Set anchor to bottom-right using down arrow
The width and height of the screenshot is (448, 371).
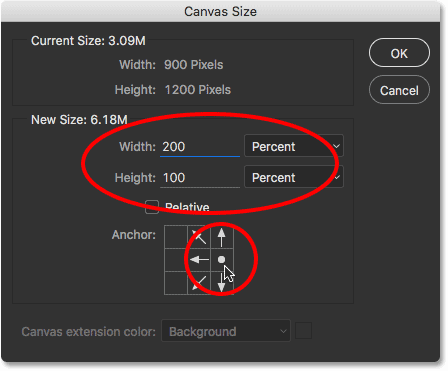(222, 283)
